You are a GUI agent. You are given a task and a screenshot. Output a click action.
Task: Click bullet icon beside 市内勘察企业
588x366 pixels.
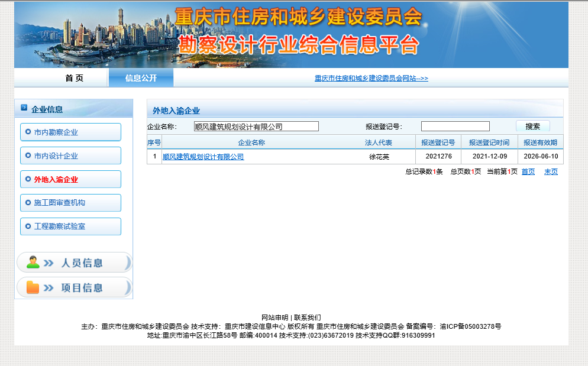(x=28, y=132)
